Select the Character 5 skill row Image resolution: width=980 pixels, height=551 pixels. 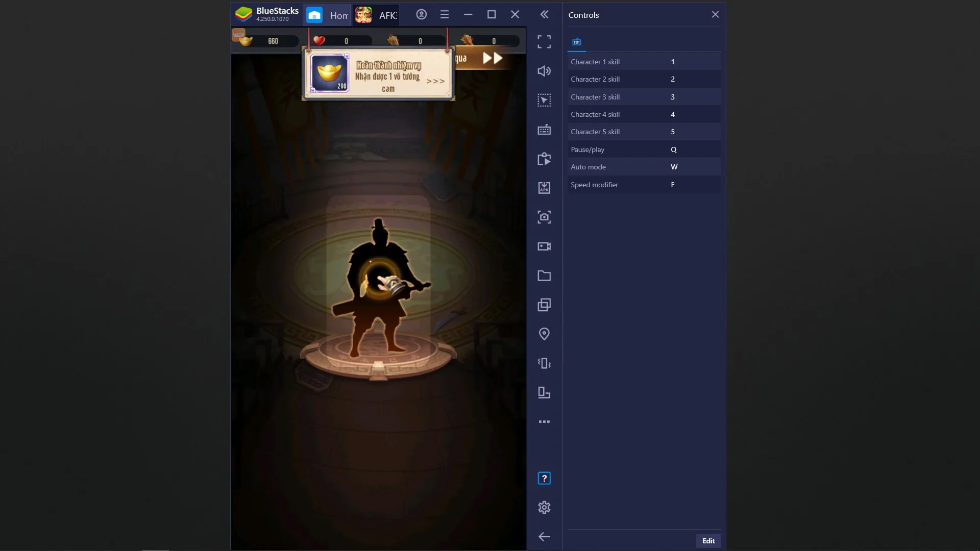644,132
